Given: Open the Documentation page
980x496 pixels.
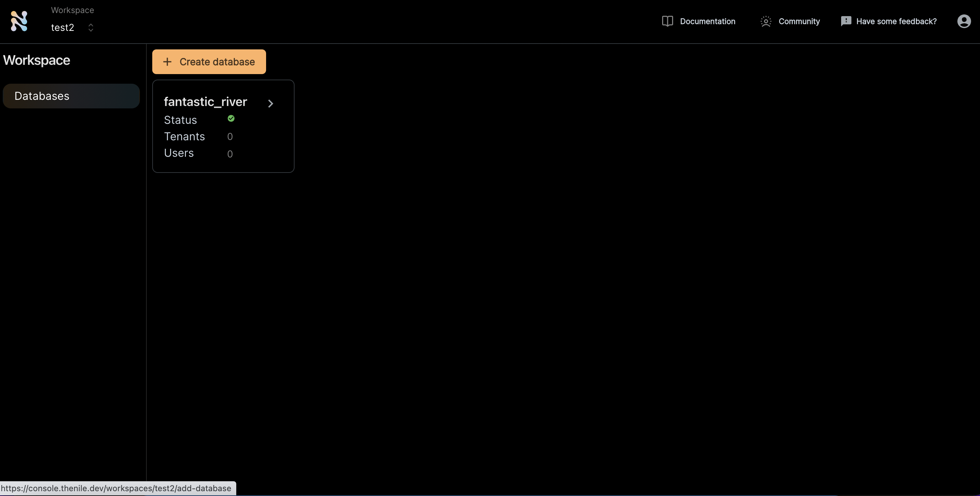Looking at the screenshot, I should pos(698,20).
